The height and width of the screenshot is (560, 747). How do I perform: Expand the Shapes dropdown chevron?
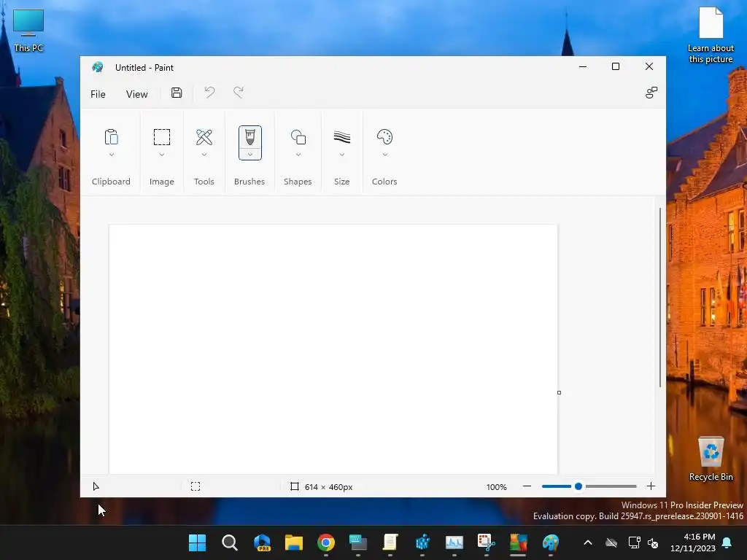(x=298, y=155)
